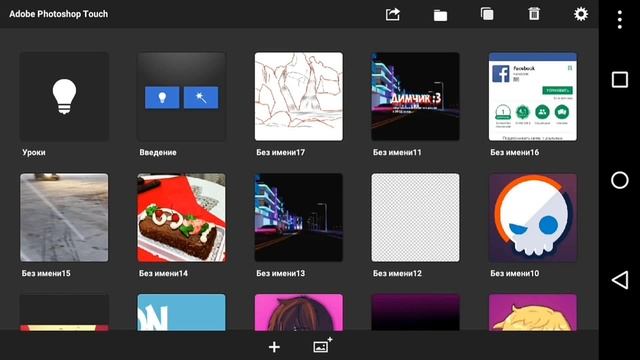Select the blue-background thumbnail in bottom row
This screenshot has height=360, width=640.
(181, 312)
